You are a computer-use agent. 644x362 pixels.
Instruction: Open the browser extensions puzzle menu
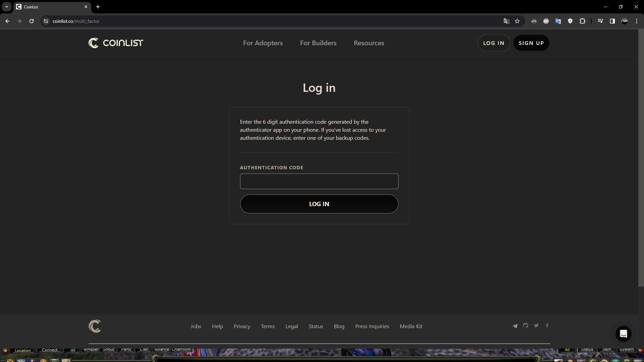tap(583, 21)
